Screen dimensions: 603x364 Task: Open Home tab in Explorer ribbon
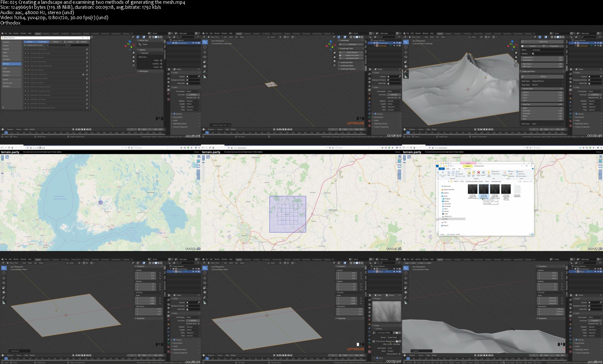tap(448, 169)
